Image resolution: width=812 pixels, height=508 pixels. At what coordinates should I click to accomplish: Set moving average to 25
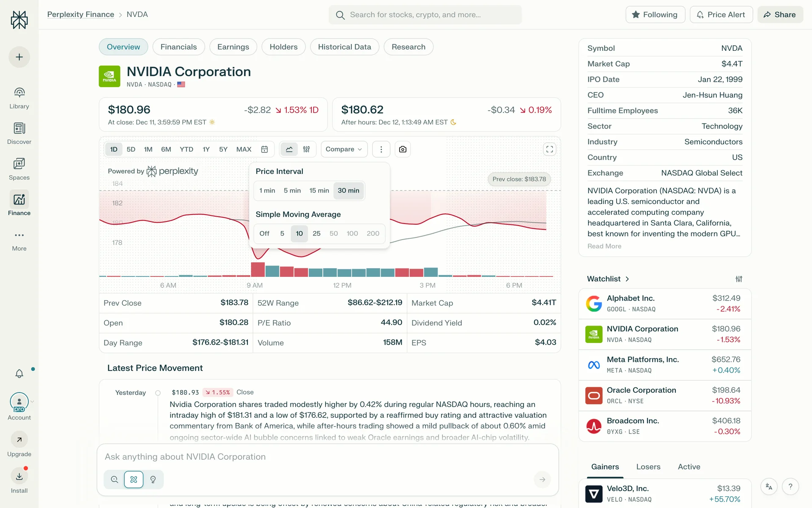point(316,233)
